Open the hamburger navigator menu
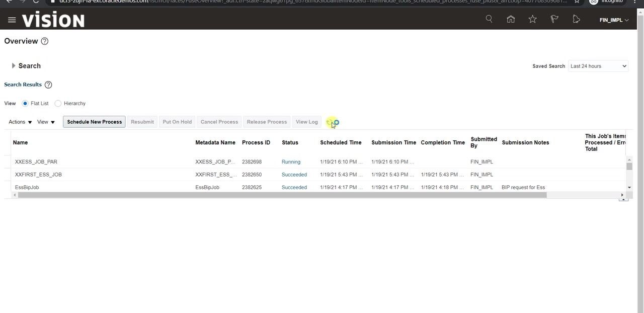The image size is (644, 313). [x=12, y=20]
